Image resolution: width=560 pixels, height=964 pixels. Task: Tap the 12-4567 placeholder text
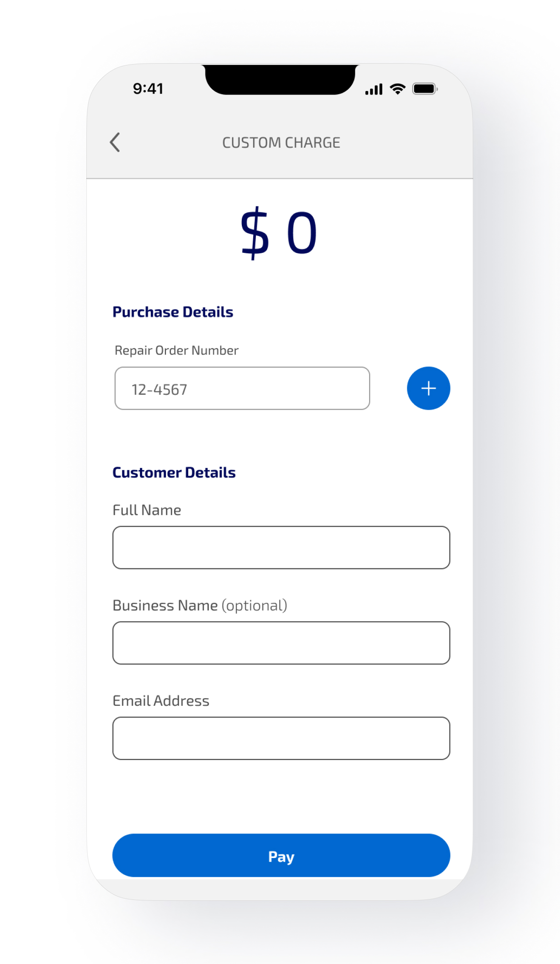[x=160, y=390]
